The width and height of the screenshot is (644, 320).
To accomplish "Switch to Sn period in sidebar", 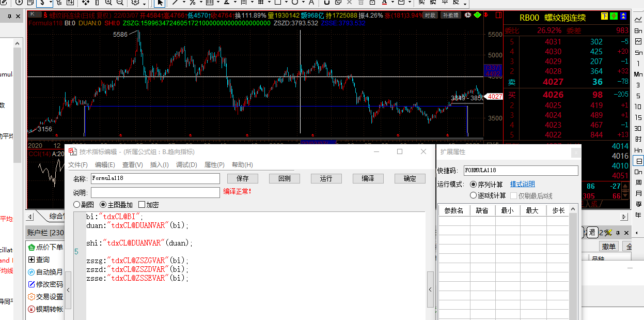I will 639,53.
